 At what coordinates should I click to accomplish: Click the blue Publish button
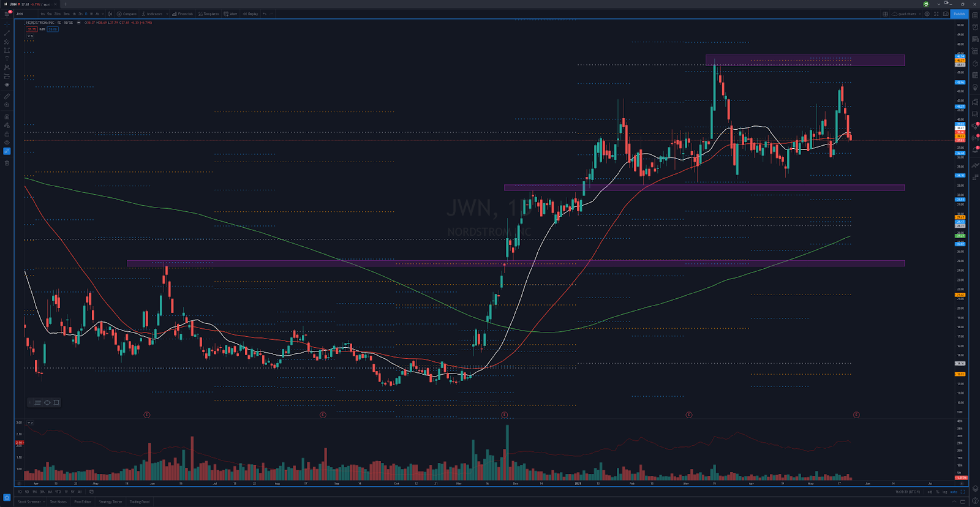pyautogui.click(x=959, y=14)
